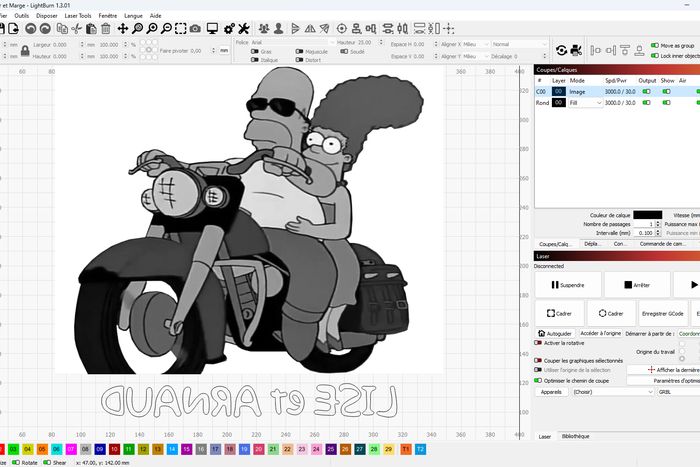Click the Appareils button
Image resolution: width=700 pixels, height=467 pixels.
click(x=551, y=392)
